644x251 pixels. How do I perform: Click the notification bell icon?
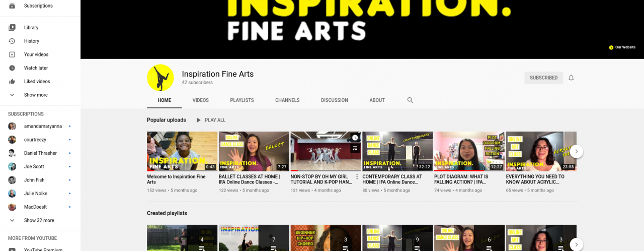click(x=571, y=78)
